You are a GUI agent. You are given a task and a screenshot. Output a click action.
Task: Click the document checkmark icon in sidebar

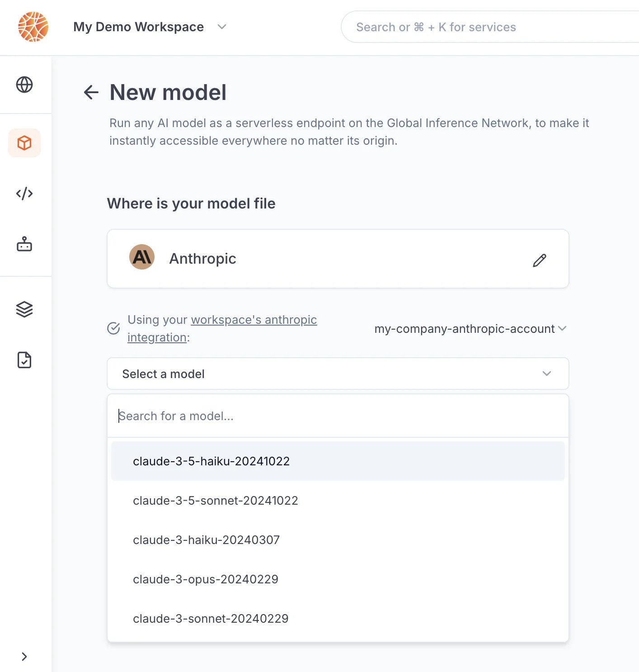24,360
